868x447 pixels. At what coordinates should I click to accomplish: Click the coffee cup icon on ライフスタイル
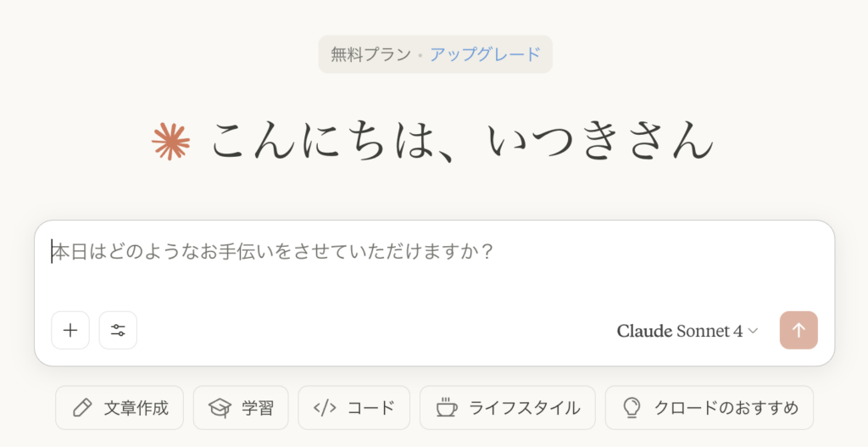coord(447,408)
